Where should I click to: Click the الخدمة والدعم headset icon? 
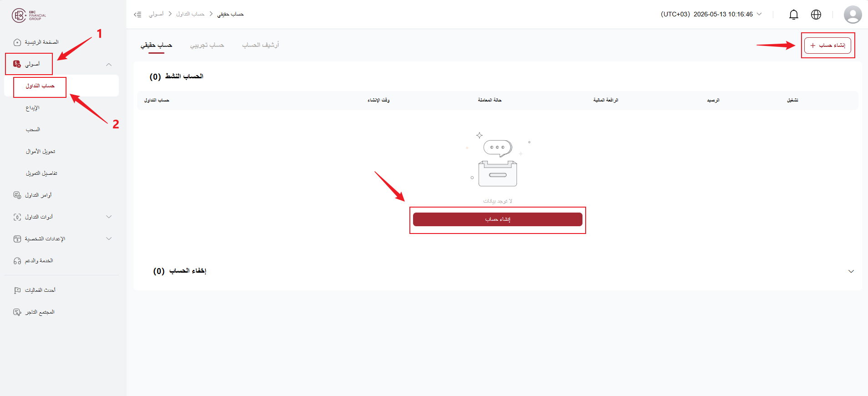click(17, 261)
